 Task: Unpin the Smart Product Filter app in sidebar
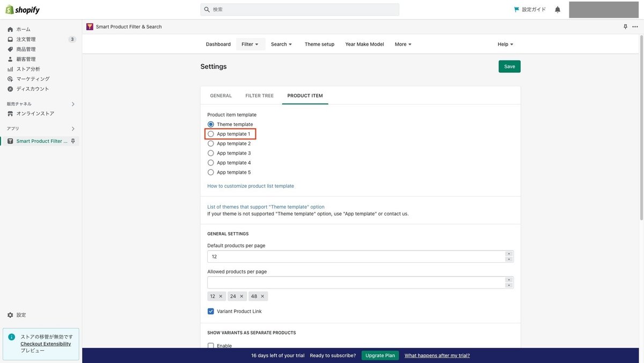pos(73,141)
